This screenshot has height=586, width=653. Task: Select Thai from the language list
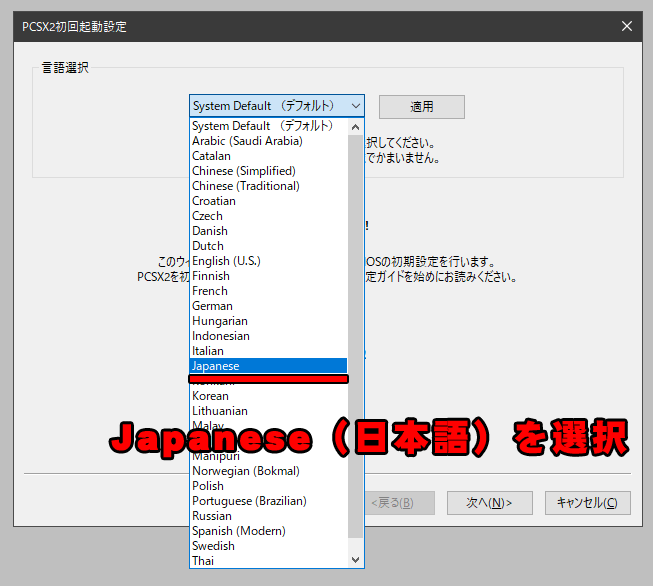269,561
